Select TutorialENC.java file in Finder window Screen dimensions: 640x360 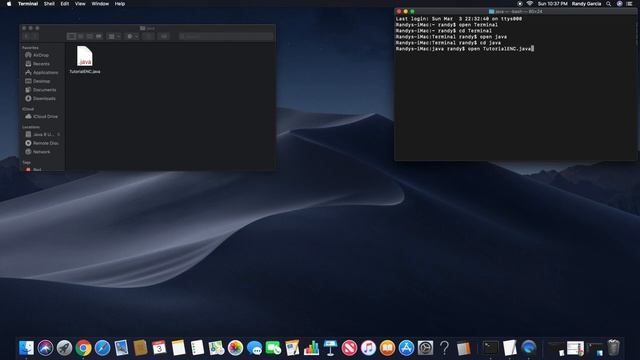coord(85,60)
